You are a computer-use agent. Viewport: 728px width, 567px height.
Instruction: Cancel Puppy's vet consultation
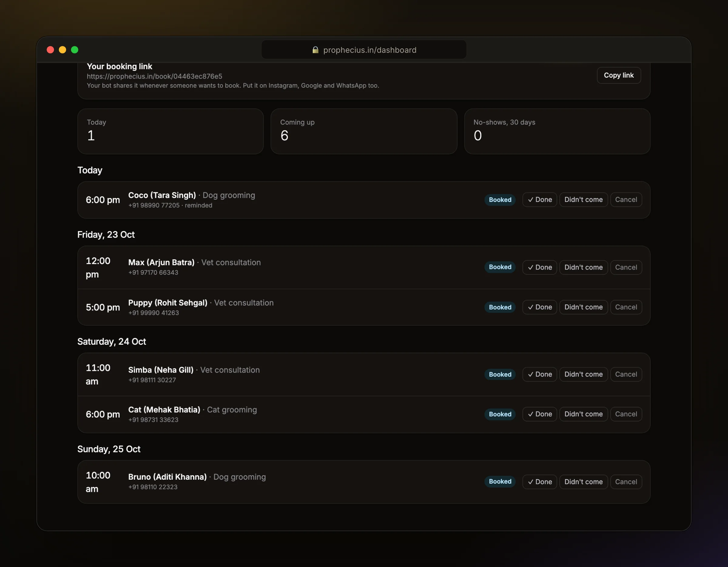click(x=626, y=307)
